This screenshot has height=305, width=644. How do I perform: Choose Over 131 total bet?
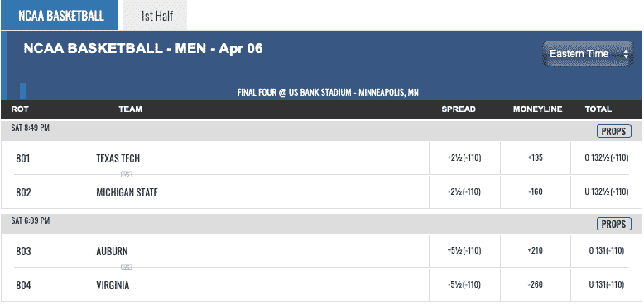(606, 251)
